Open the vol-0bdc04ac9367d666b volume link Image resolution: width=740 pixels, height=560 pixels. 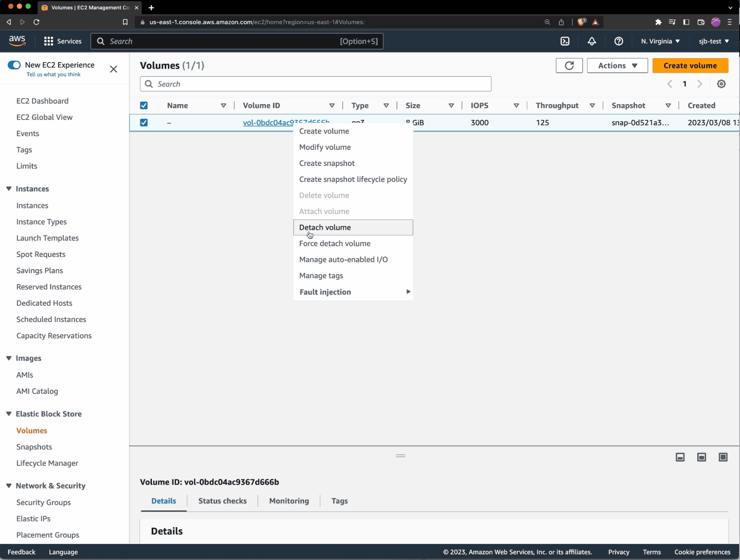click(x=268, y=123)
